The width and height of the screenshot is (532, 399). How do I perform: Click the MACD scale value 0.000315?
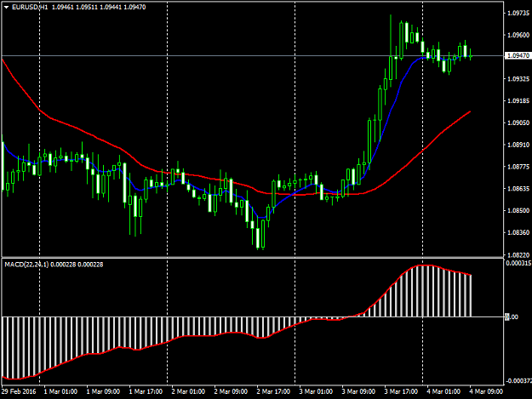coord(518,263)
